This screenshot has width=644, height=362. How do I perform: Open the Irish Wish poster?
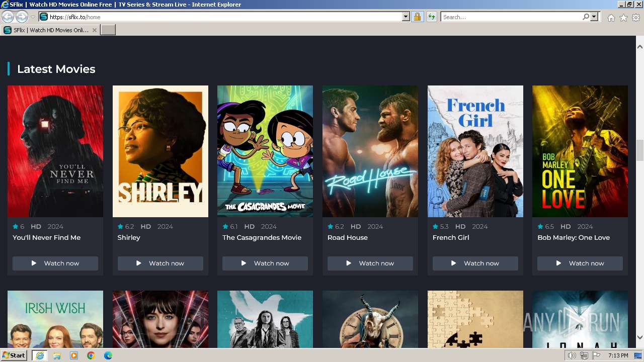(x=55, y=319)
